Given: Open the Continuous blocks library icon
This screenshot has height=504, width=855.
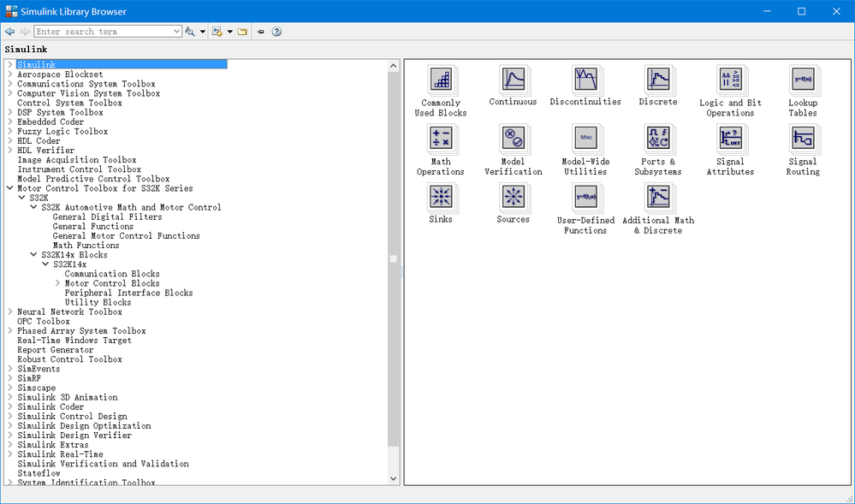Looking at the screenshot, I should tap(513, 80).
